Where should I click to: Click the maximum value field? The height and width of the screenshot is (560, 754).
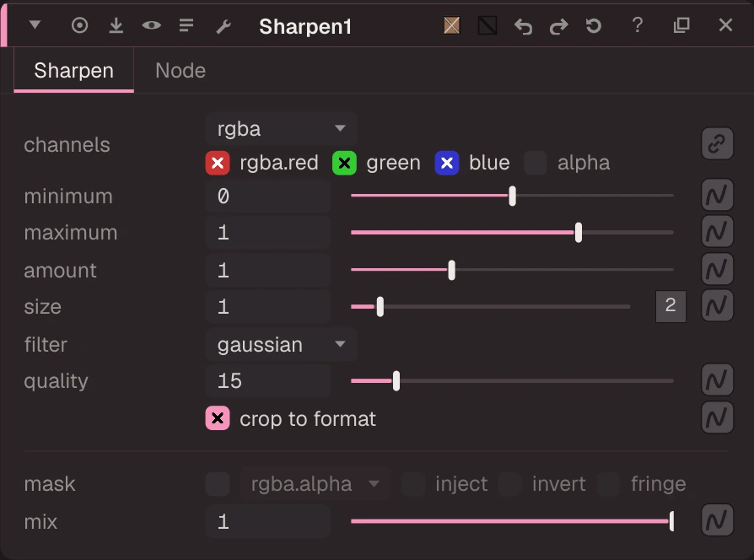[268, 233]
